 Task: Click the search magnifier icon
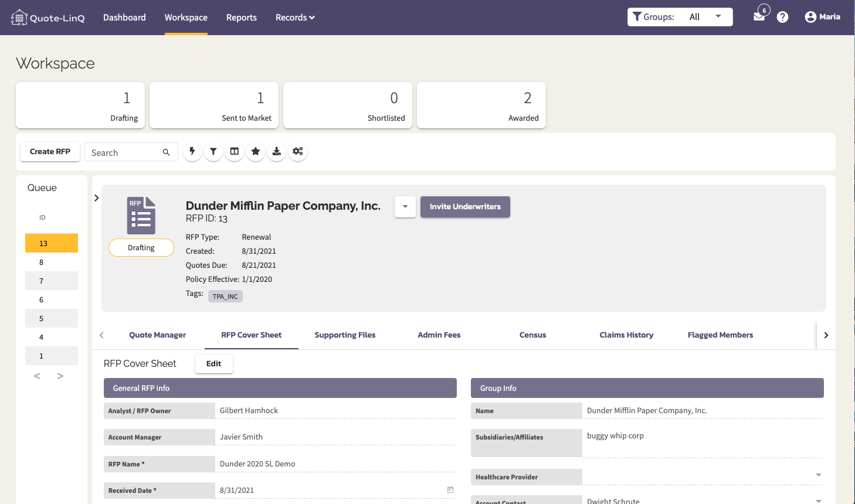pyautogui.click(x=167, y=152)
